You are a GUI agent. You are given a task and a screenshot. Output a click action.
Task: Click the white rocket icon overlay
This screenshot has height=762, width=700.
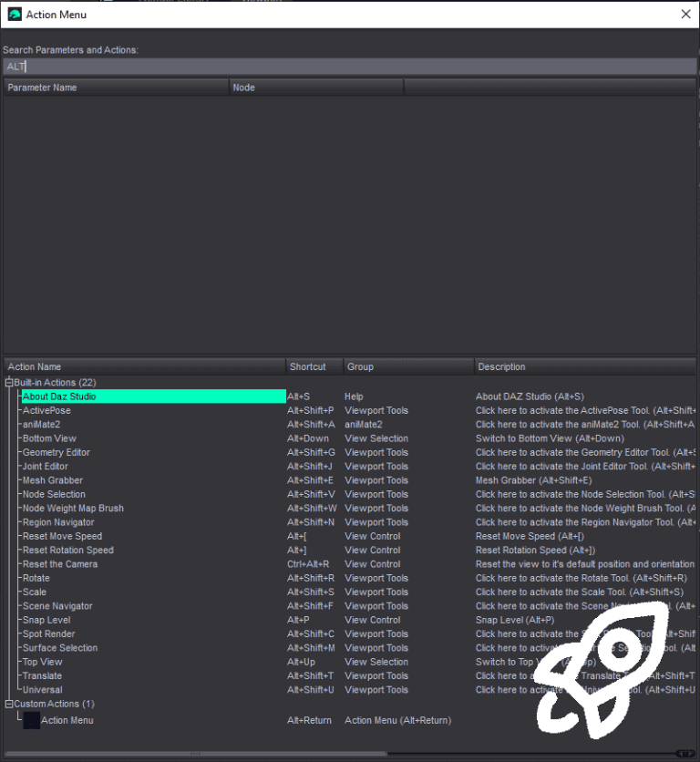pos(602,670)
